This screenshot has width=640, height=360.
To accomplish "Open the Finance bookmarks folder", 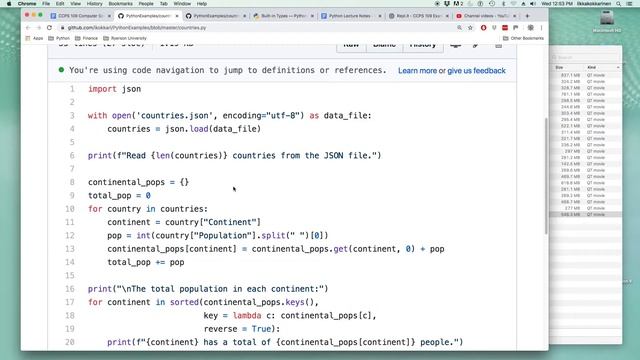I will 86,38.
